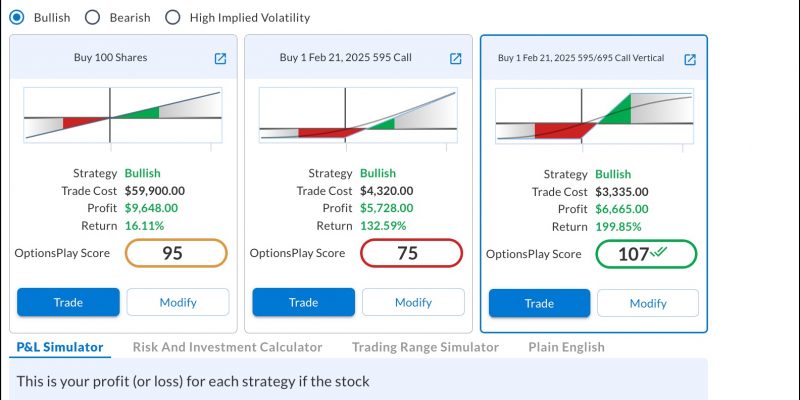
Task: Open the 595 Call card pop-out icon
Action: [455, 59]
